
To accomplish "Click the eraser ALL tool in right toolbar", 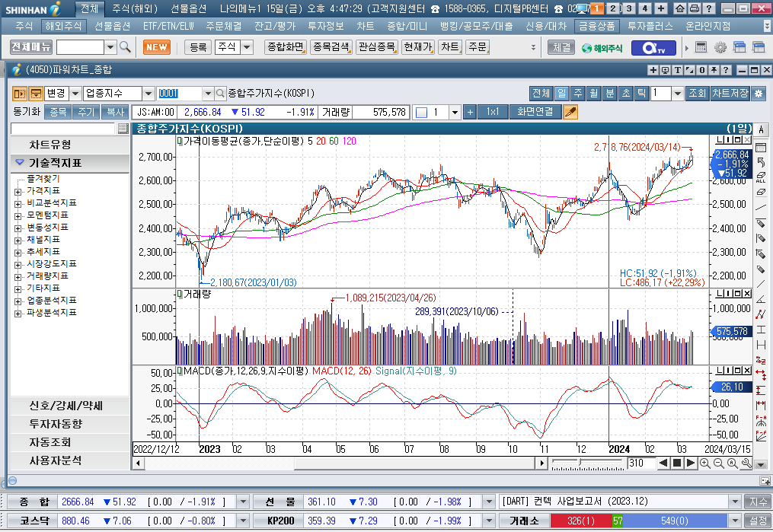I will tap(761, 177).
